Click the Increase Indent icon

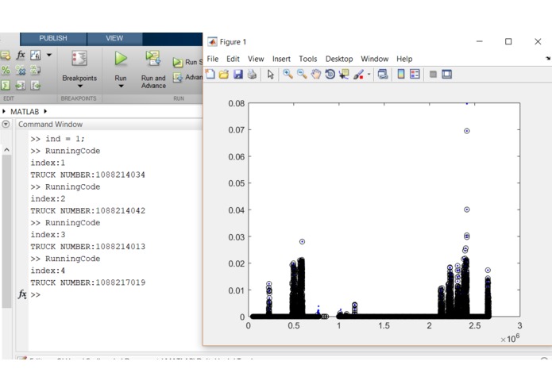click(x=21, y=85)
